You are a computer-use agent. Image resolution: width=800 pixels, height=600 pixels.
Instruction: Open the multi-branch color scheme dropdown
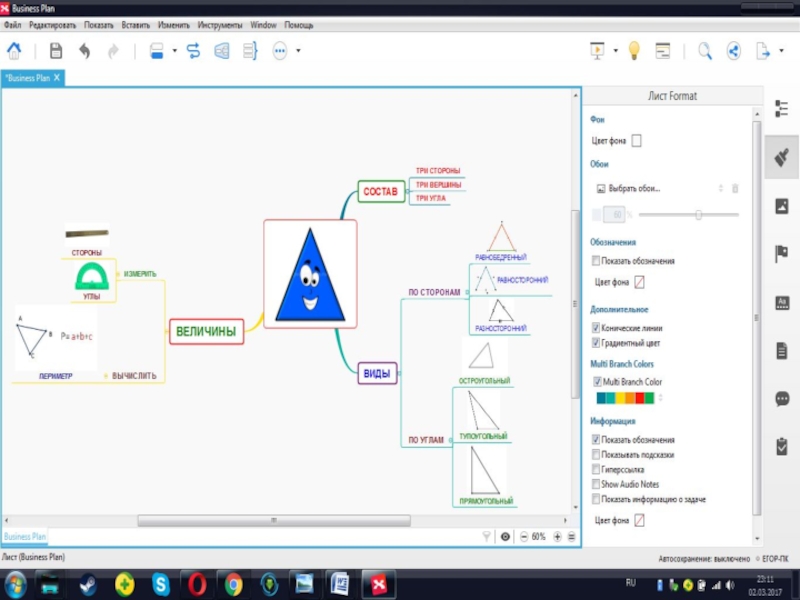tap(661, 398)
